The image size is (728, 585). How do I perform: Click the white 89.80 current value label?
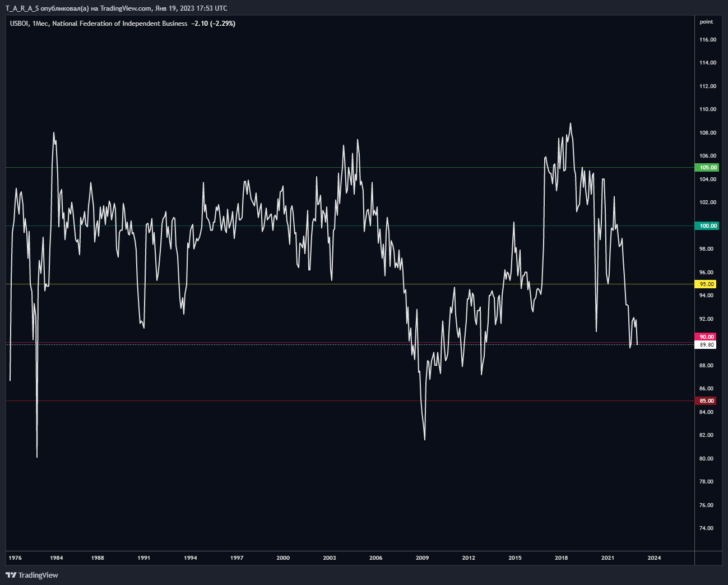pyautogui.click(x=707, y=345)
